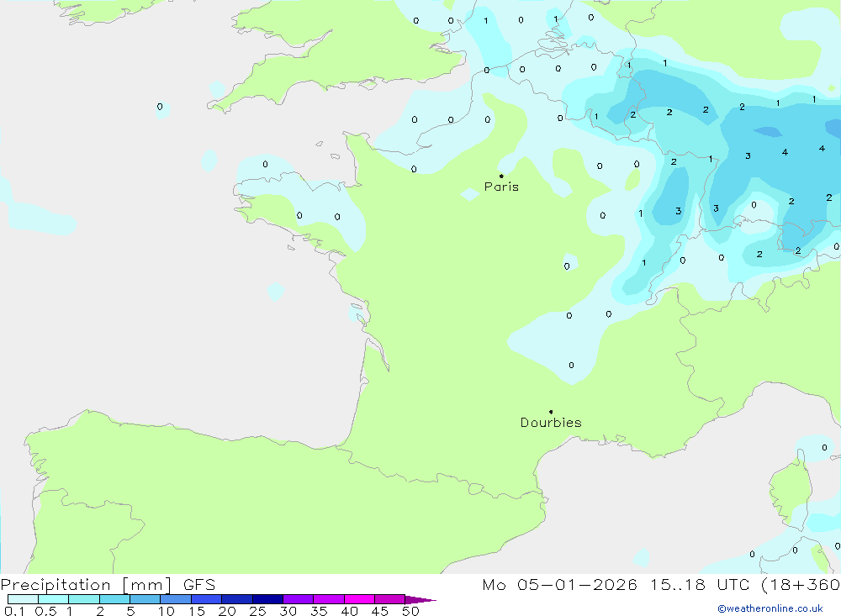Pick the 0.1–0.5 mm legend color box
This screenshot has width=841, height=616.
pos(23,599)
